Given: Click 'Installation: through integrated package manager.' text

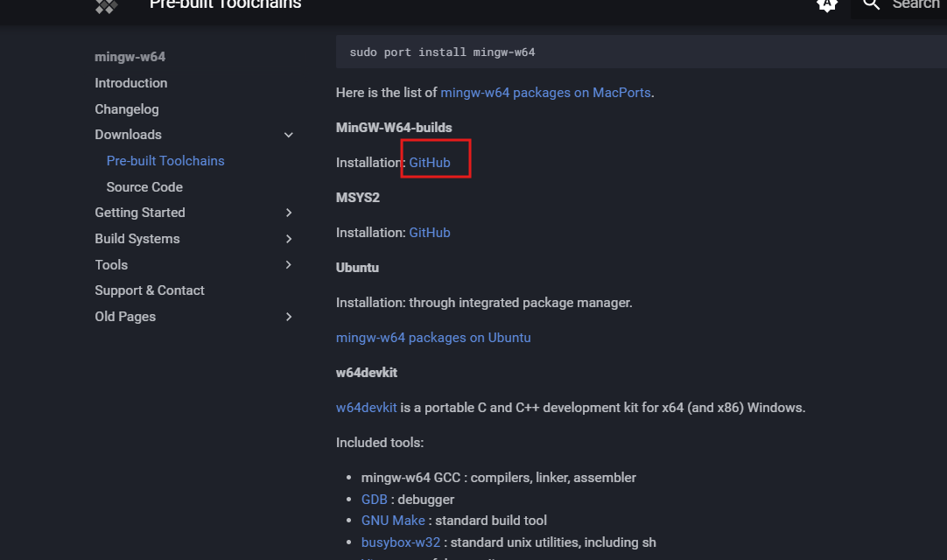Looking at the screenshot, I should click(484, 303).
